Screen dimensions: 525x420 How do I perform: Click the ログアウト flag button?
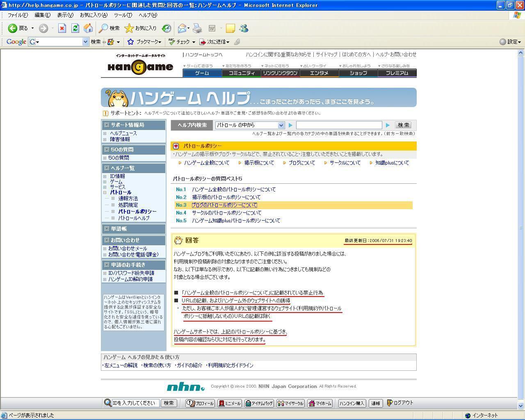point(400,403)
